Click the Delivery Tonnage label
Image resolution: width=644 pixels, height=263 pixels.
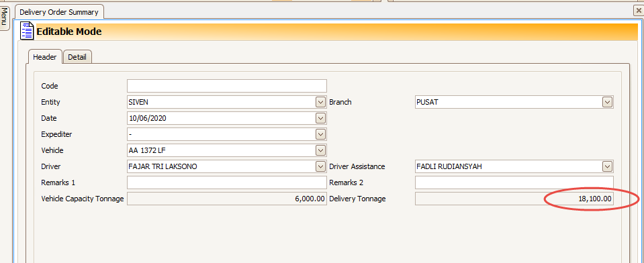[x=357, y=199]
